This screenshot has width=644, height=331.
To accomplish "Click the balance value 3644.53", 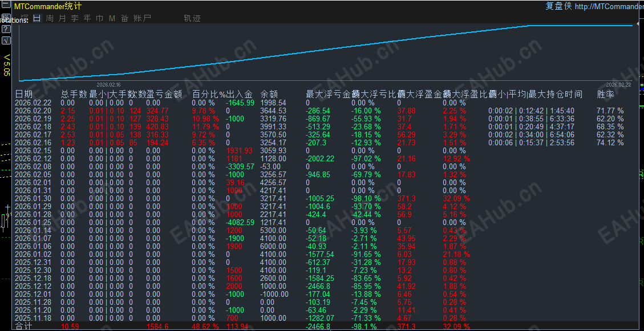I will pyautogui.click(x=274, y=111).
